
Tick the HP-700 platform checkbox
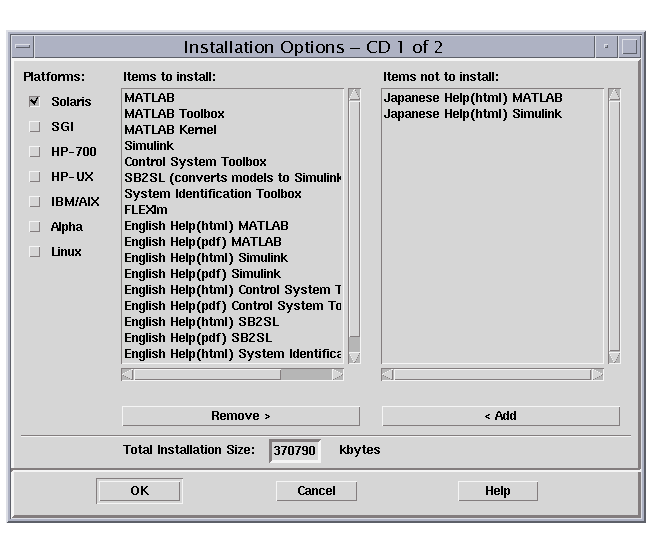pos(34,152)
